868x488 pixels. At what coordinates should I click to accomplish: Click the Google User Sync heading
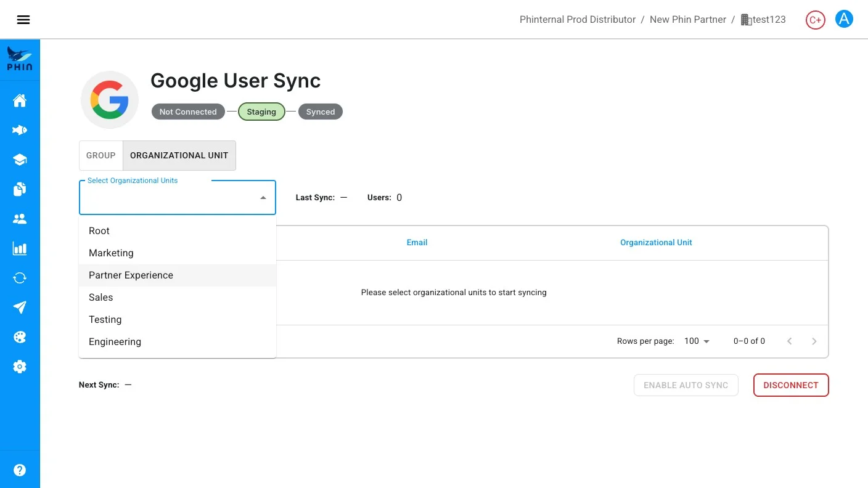click(x=235, y=81)
